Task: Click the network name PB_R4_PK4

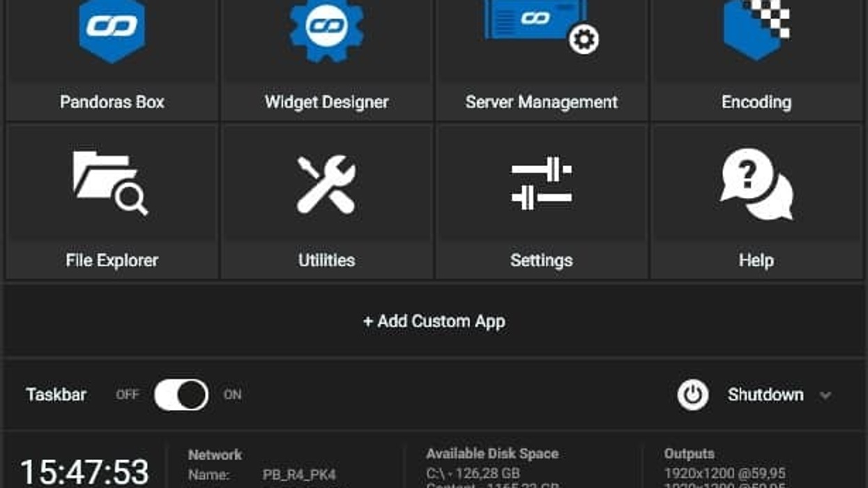Action: click(299, 475)
